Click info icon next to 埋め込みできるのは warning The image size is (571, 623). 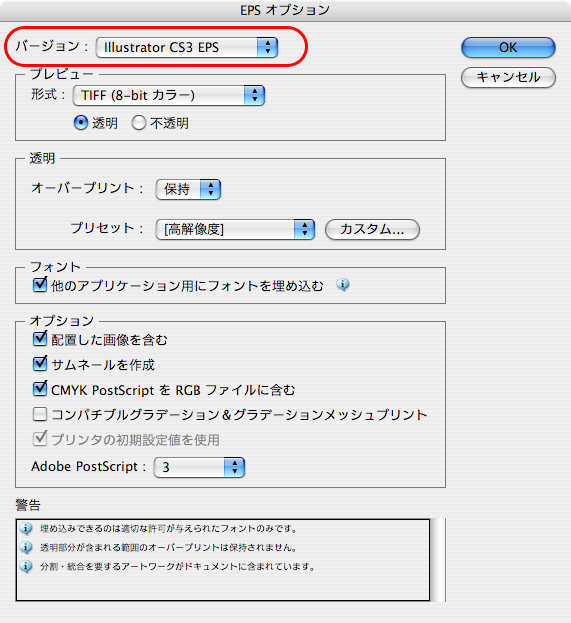coord(26,529)
